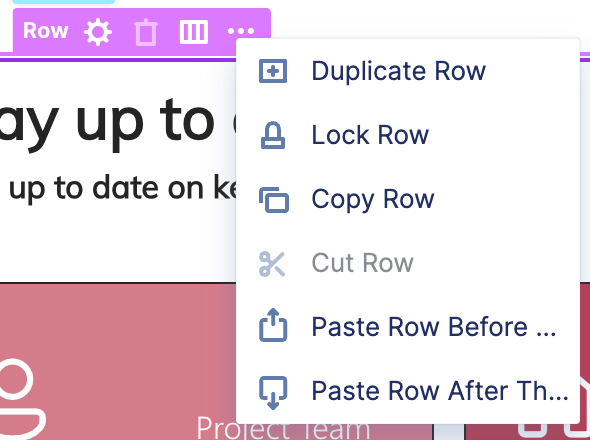This screenshot has width=590, height=440.
Task: Click the 'up to date on ke' subtitle text
Action: pyautogui.click(x=123, y=189)
